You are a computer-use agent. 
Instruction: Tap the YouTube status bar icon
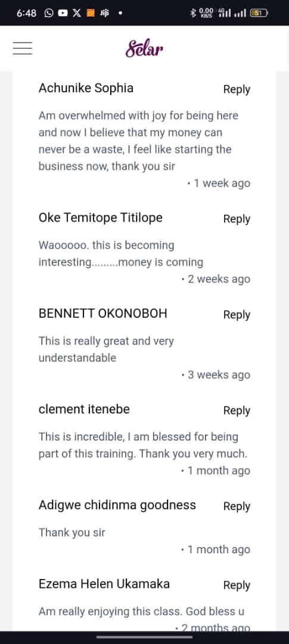point(63,13)
